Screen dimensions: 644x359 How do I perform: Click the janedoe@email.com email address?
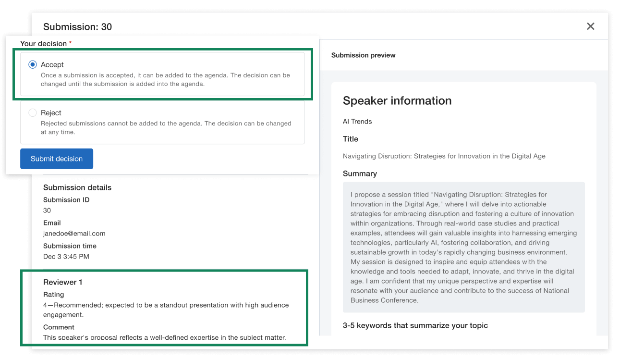point(74,234)
